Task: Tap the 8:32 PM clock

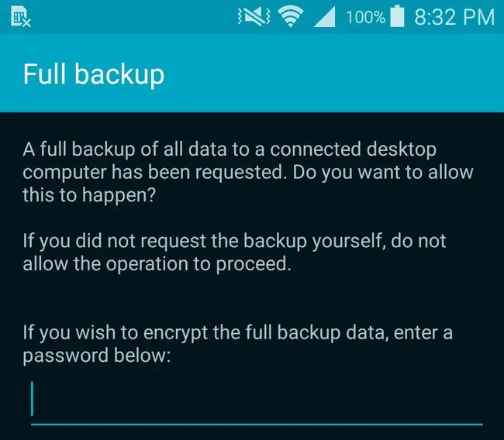Action: [454, 17]
